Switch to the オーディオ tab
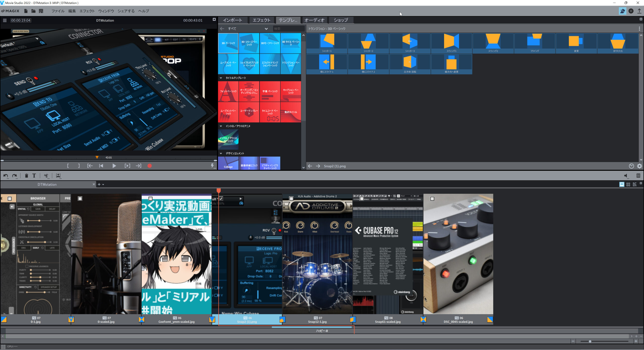644x350 pixels. [314, 20]
